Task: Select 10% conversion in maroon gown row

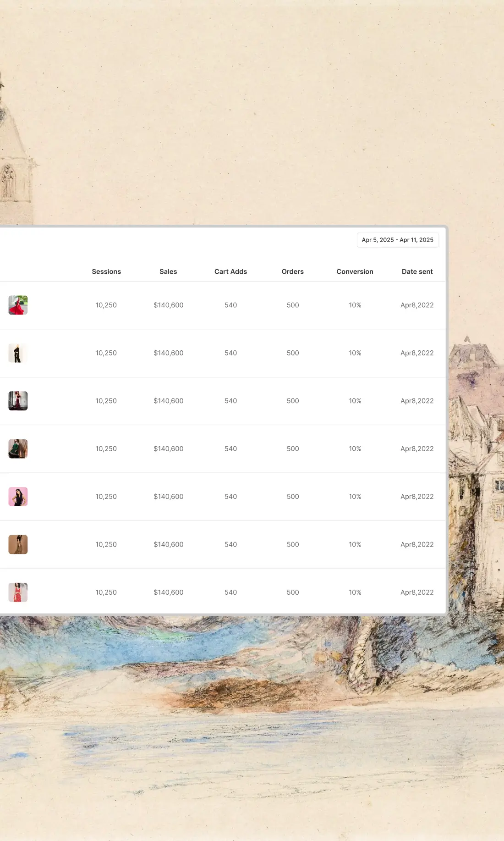Action: coord(355,401)
